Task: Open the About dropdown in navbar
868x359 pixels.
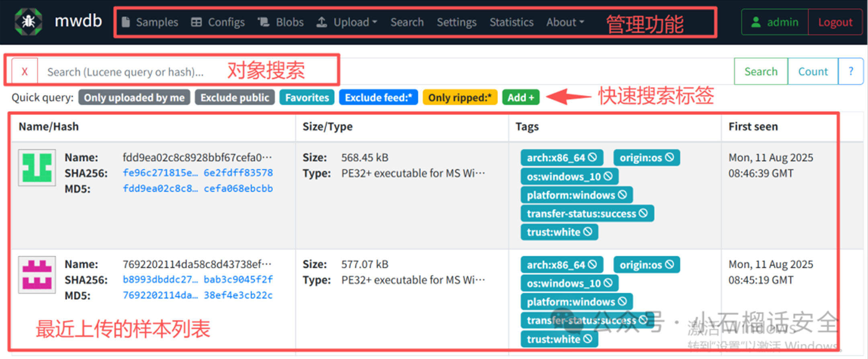Action: (565, 22)
